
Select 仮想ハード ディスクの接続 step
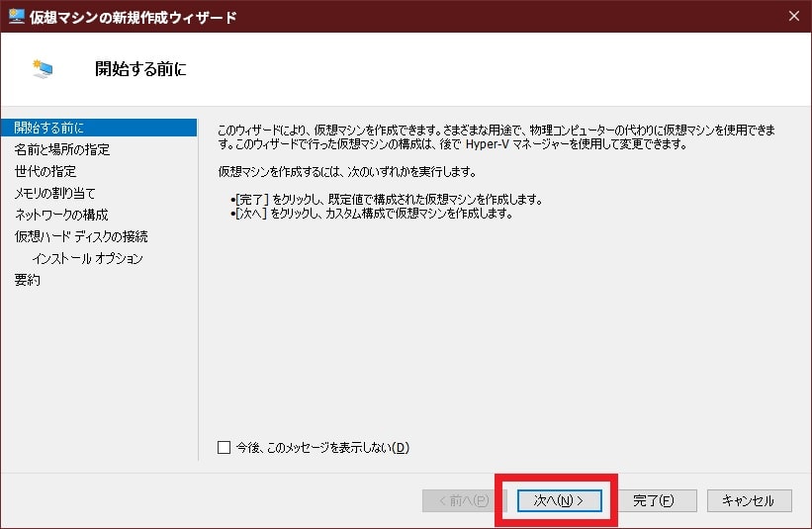pos(81,236)
